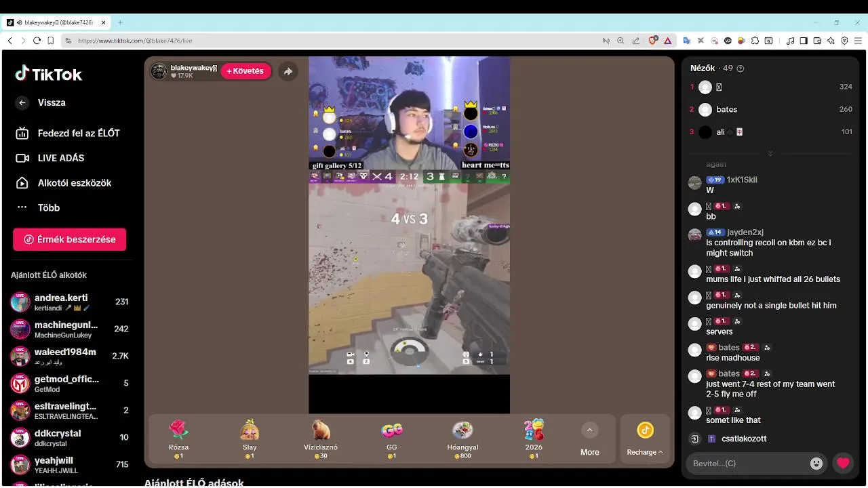The width and height of the screenshot is (868, 488).
Task: Click chat user jayden2xj
Action: pyautogui.click(x=745, y=232)
